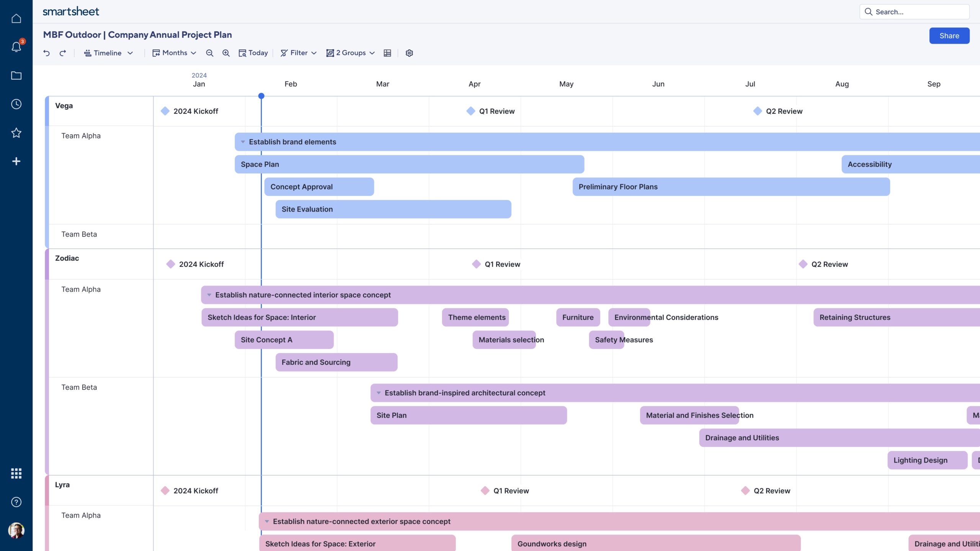Open the Timeline view menu
The height and width of the screenshot is (551, 980).
coord(108,53)
